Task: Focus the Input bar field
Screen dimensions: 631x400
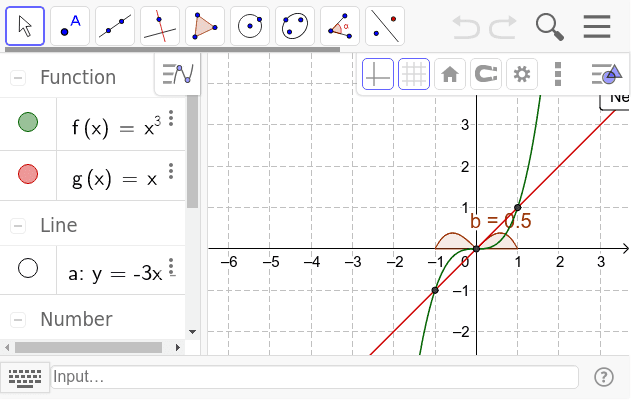Action: click(x=315, y=377)
